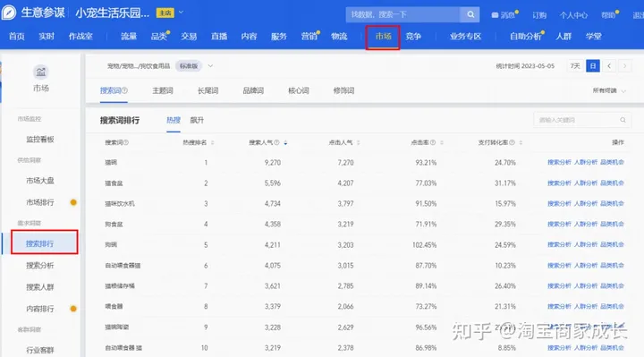Sort by 点击人气 column arrows

[358, 142]
